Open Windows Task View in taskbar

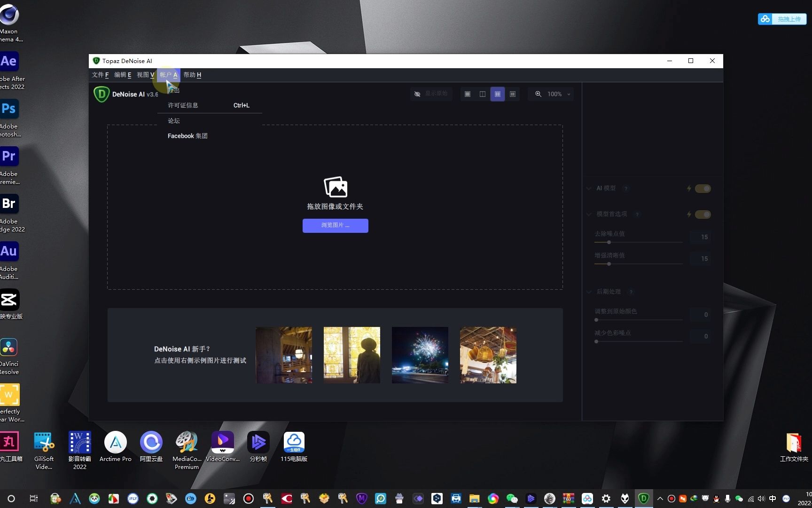33,499
